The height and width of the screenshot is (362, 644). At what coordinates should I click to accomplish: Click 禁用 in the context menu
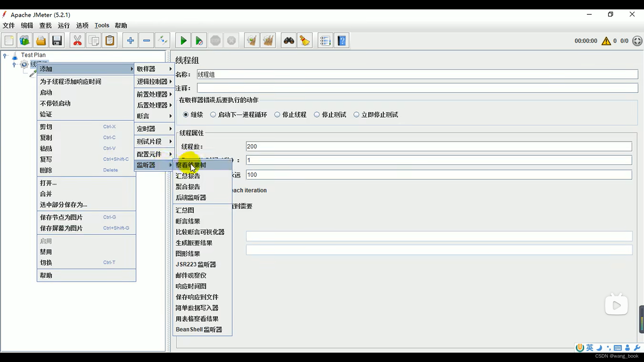86,252
